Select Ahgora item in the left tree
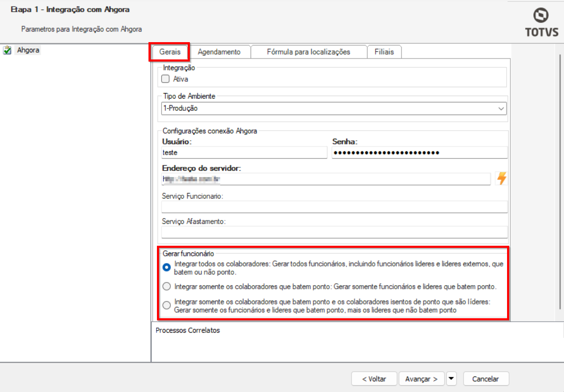 (x=28, y=50)
